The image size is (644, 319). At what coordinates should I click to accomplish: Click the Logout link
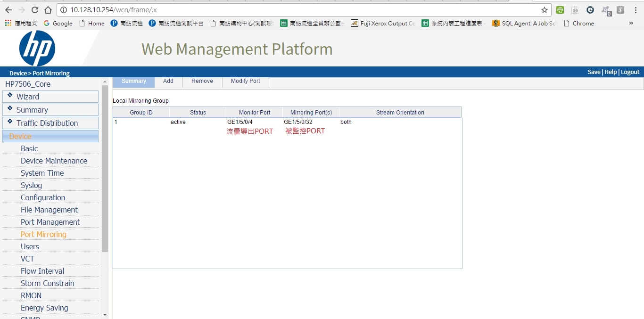[x=630, y=72]
